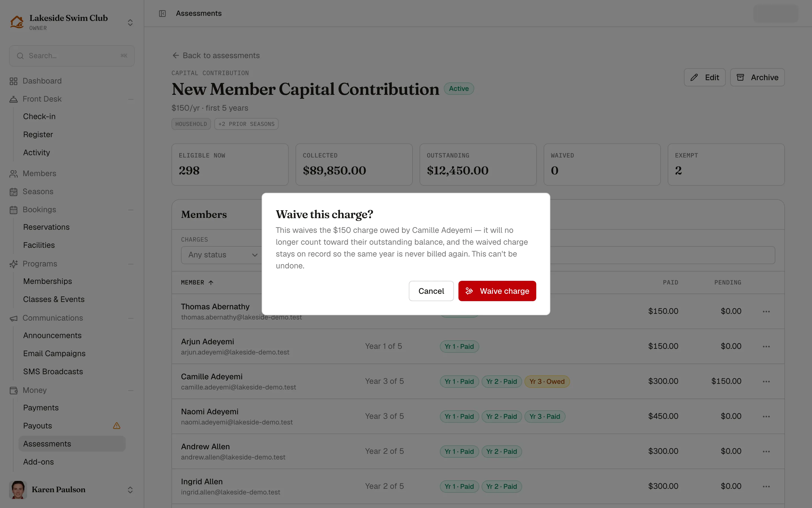The height and width of the screenshot is (508, 812).
Task: Click the Programs sparkle icon
Action: coord(14,264)
